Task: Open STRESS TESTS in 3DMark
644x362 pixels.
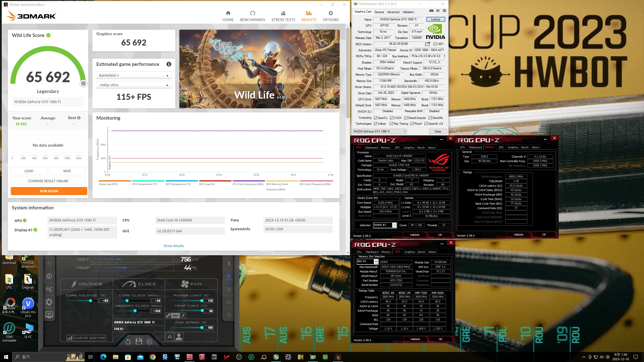Action: tap(283, 16)
